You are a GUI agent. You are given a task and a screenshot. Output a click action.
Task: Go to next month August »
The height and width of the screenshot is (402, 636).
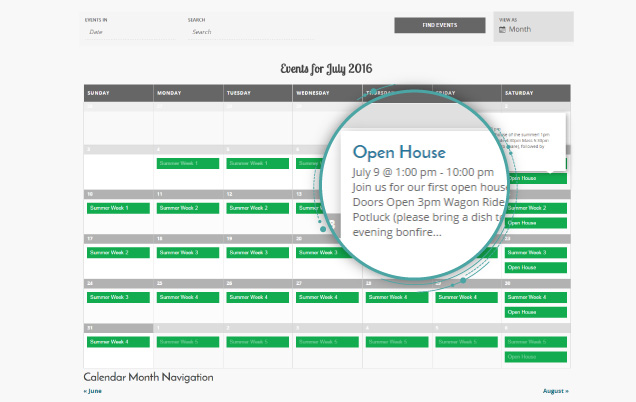(x=555, y=391)
